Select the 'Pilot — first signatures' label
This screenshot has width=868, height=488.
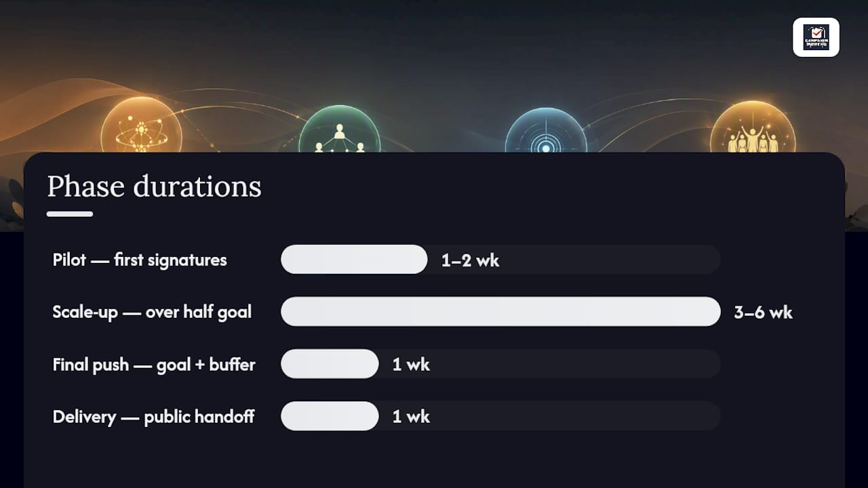(x=140, y=260)
